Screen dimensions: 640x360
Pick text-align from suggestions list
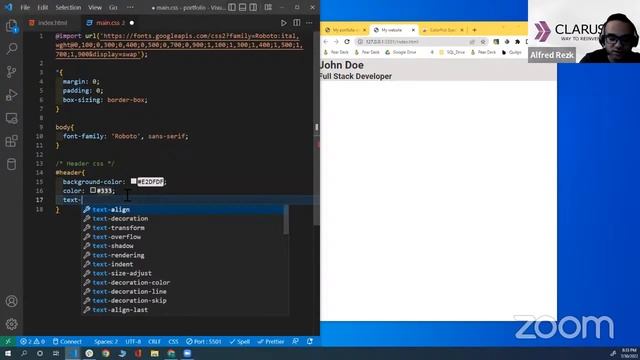pyautogui.click(x=182, y=209)
